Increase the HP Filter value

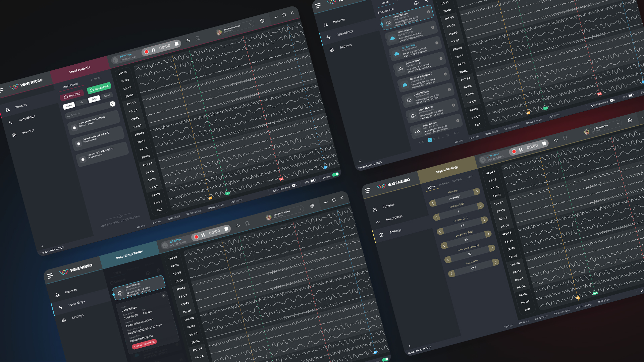(x=480, y=206)
